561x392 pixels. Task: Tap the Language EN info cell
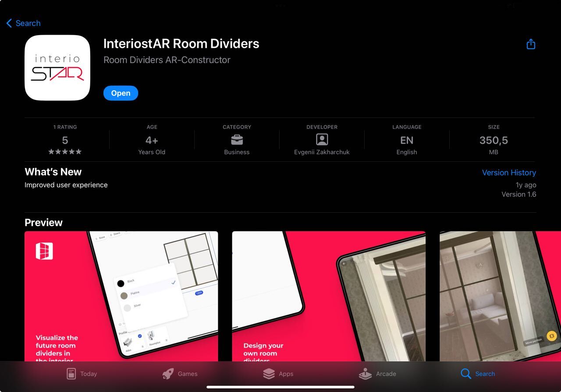[406, 140]
